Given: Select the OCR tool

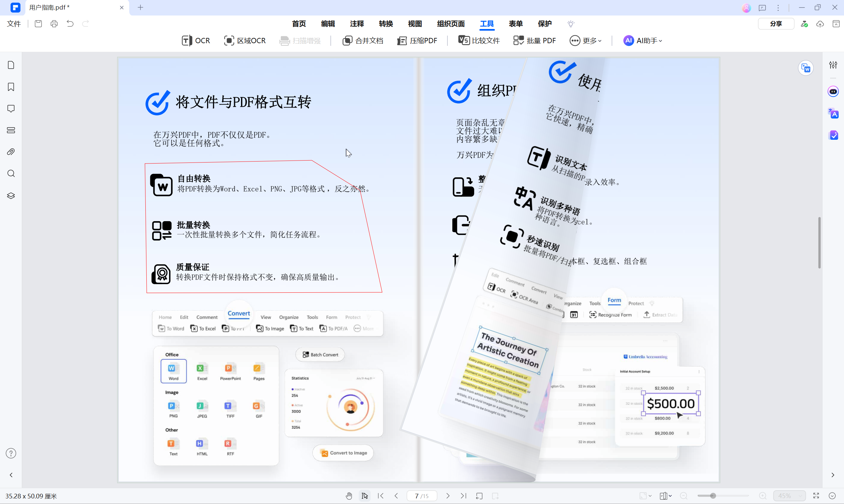Looking at the screenshot, I should click(x=196, y=41).
